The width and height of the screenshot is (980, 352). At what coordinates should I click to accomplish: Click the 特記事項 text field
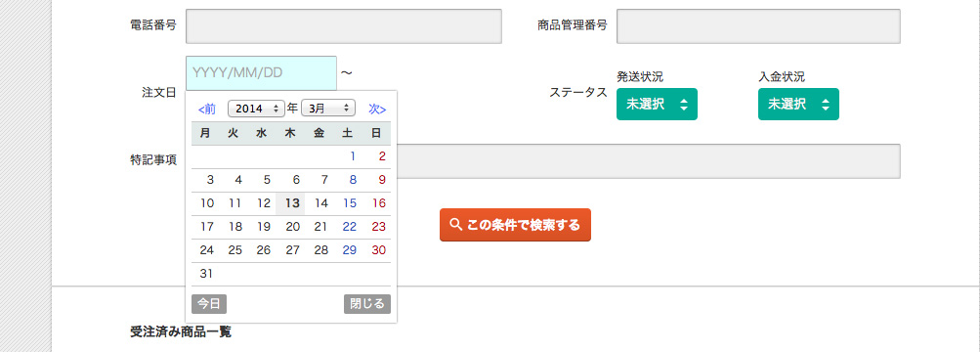[649, 161]
